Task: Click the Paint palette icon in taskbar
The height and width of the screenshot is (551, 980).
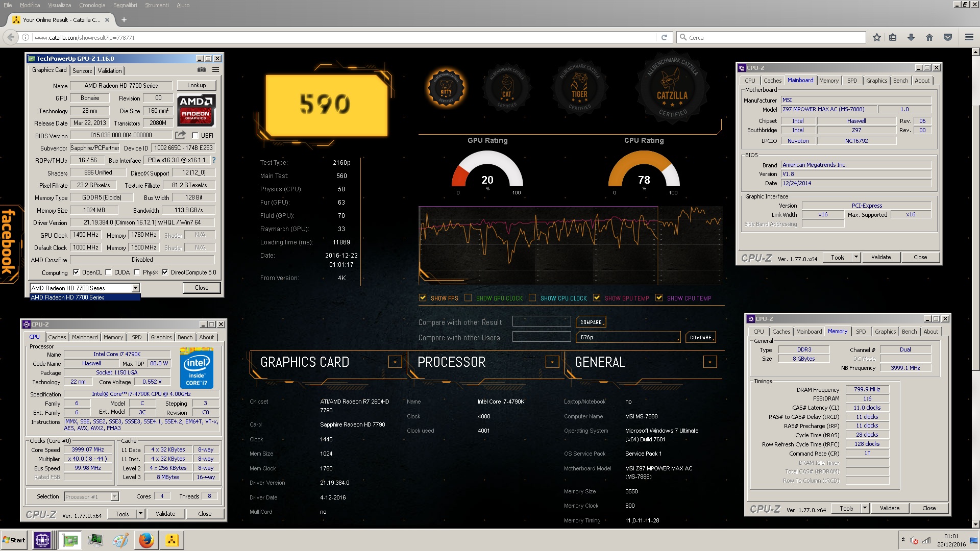Action: tap(120, 540)
